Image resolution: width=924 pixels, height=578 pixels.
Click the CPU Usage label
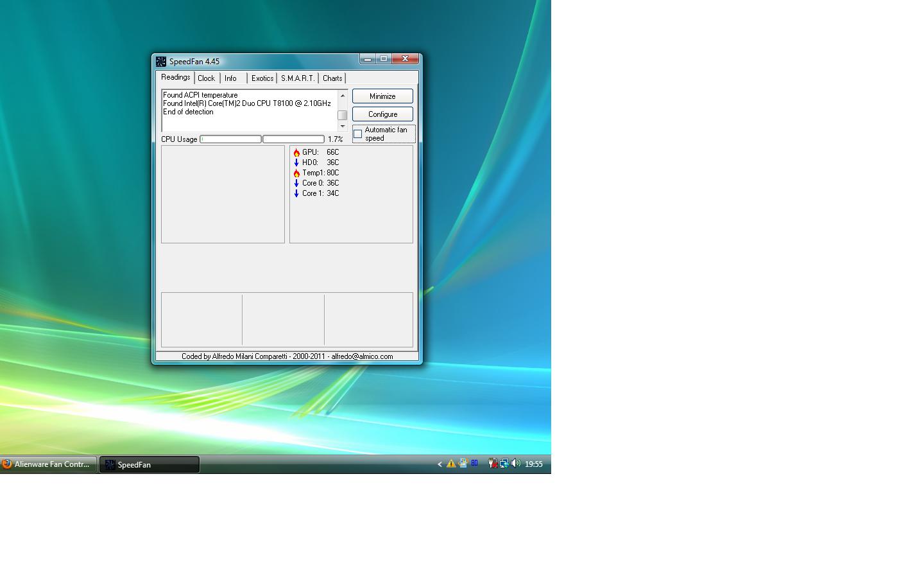coord(179,139)
